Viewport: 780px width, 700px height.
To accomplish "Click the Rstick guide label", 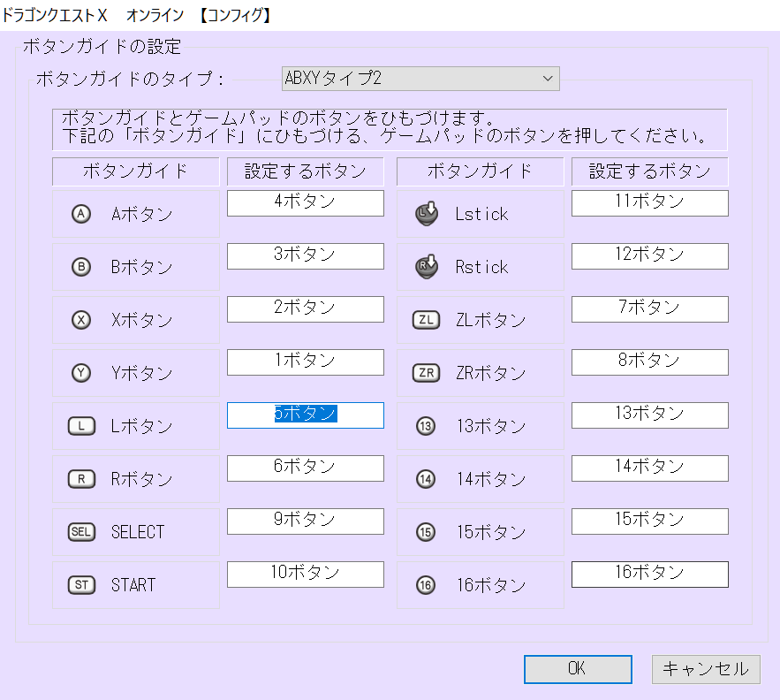I will click(481, 267).
